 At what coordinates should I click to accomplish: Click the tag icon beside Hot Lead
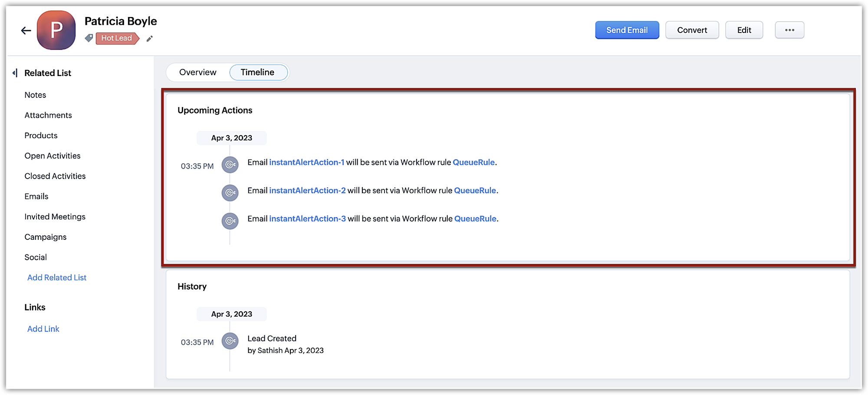click(x=89, y=38)
